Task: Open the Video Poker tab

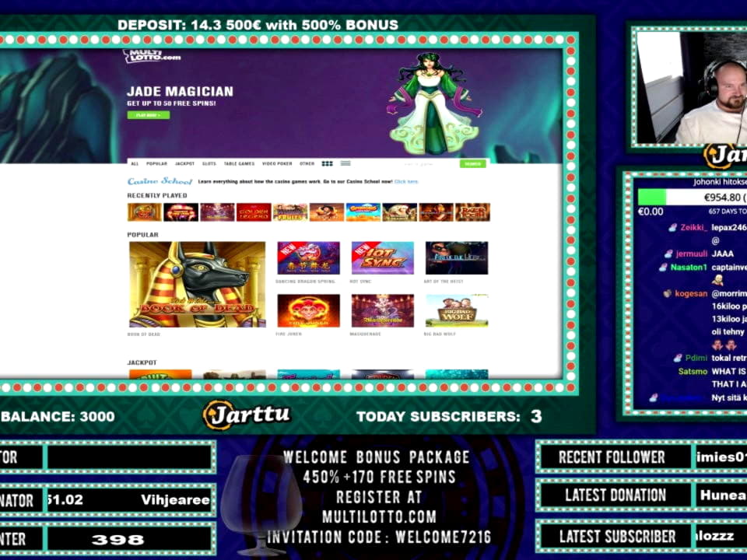Action: point(277,164)
